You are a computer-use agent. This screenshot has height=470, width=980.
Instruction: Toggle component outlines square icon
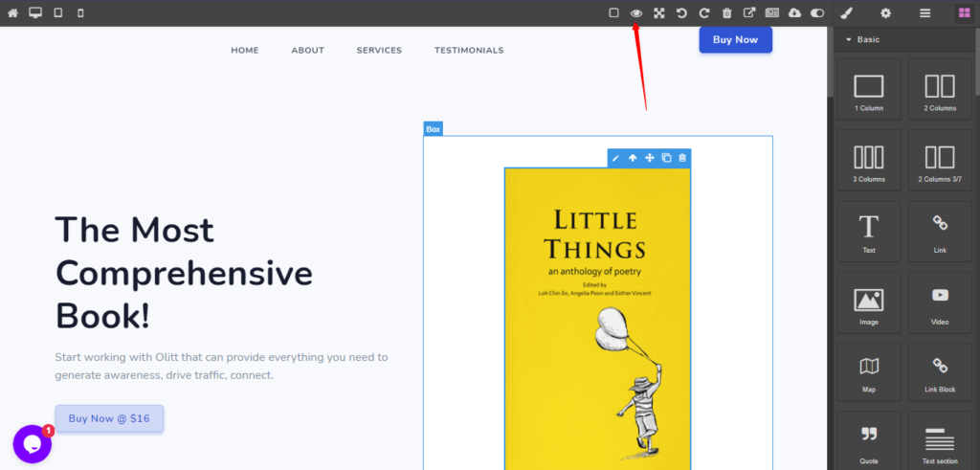coord(614,13)
